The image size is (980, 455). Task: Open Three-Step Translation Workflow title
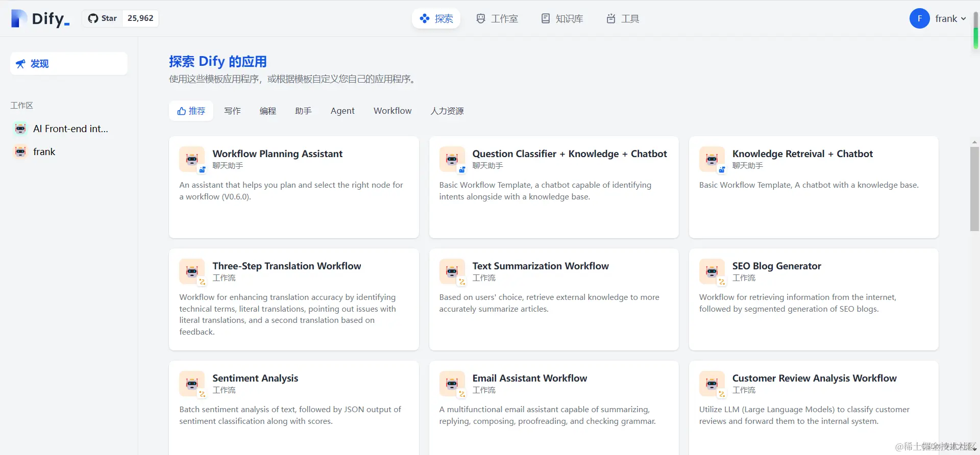286,266
